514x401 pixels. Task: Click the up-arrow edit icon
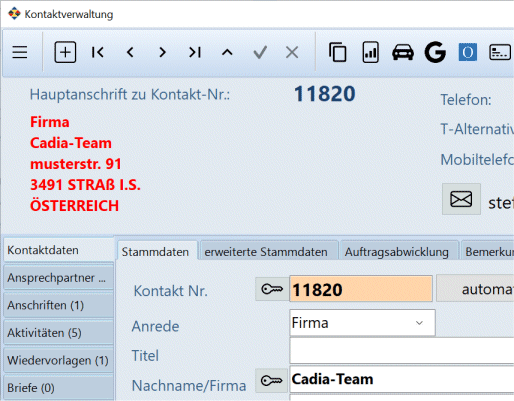[x=227, y=52]
